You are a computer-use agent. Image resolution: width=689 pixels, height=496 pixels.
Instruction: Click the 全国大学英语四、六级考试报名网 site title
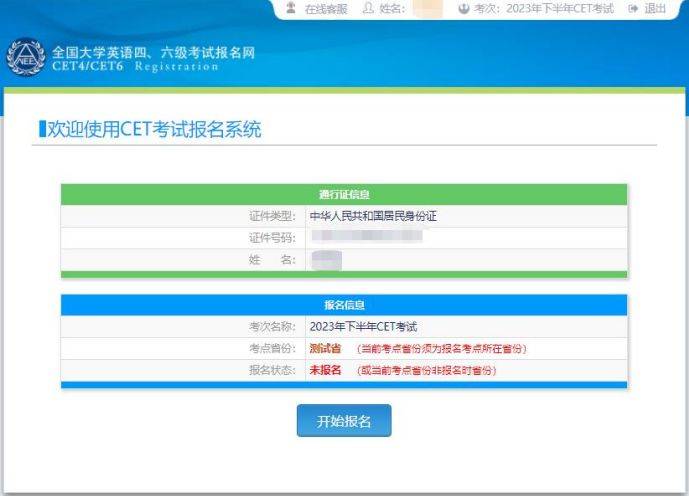pyautogui.click(x=153, y=52)
